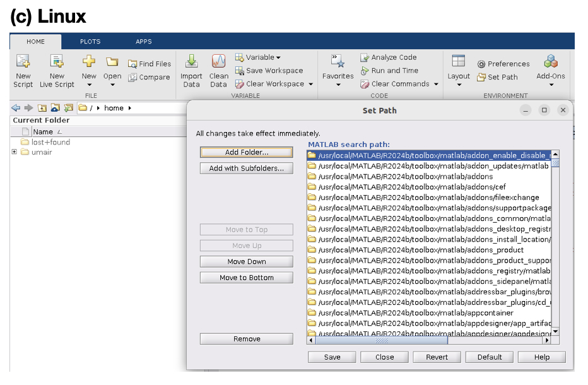This screenshot has height=385, width=588.
Task: Click the path list scroll down arrow
Action: (555, 331)
